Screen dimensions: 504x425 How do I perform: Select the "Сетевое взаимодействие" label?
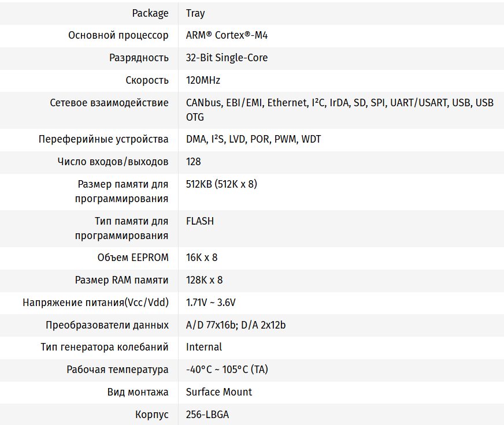[109, 103]
